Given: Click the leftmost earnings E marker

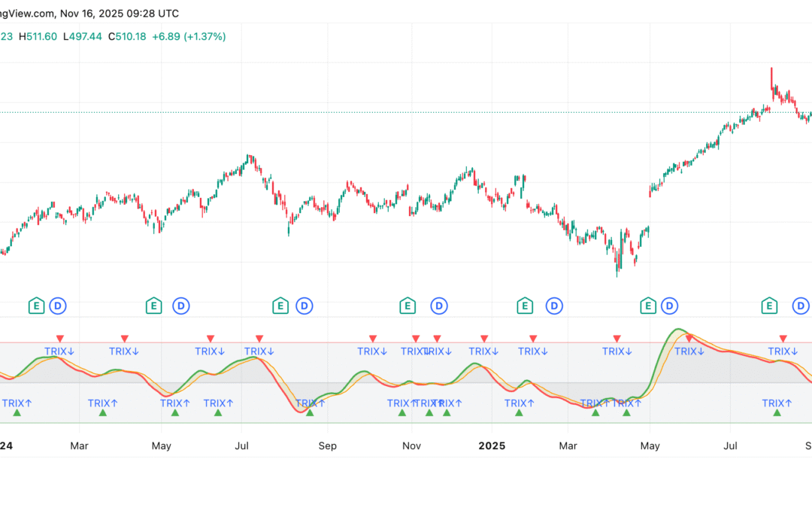Looking at the screenshot, I should (x=36, y=306).
